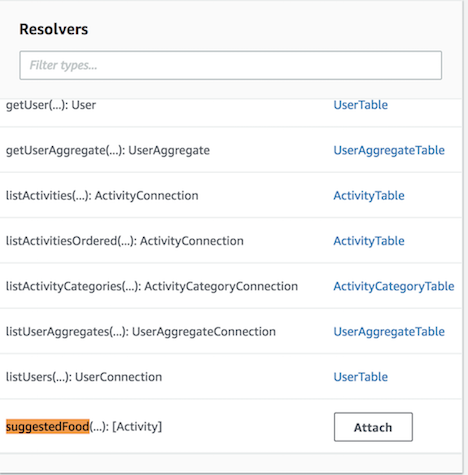Open UserAggregateTable link beside listUserAggregates
The image size is (468, 475).
coord(389,332)
